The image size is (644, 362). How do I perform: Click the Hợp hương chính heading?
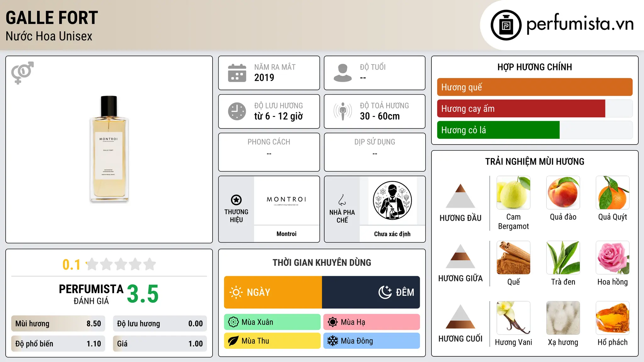click(535, 67)
